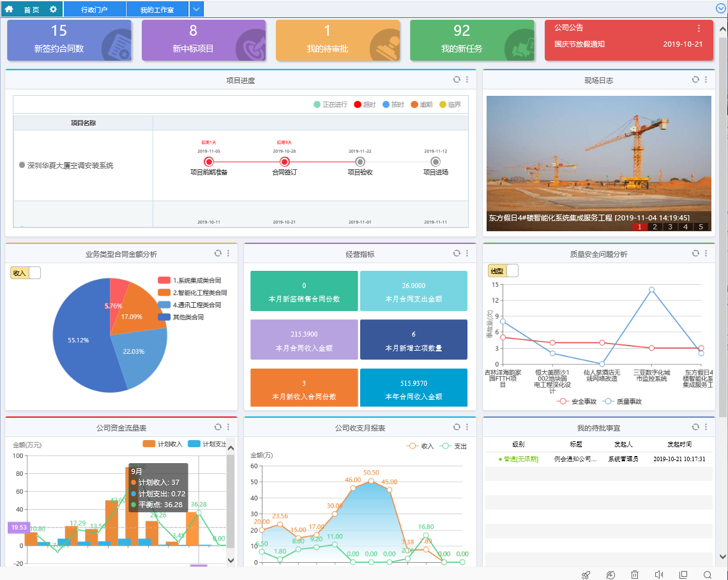Expand the tab list dropdown arrow

(x=197, y=10)
